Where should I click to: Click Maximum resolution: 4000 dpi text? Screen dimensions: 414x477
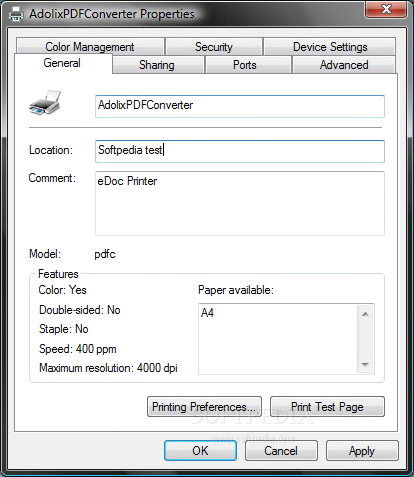108,368
